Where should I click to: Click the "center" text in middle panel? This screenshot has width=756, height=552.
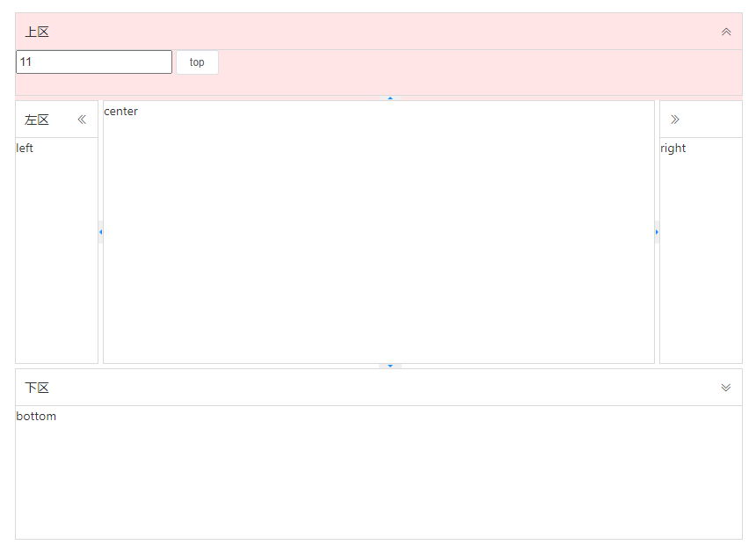[121, 111]
